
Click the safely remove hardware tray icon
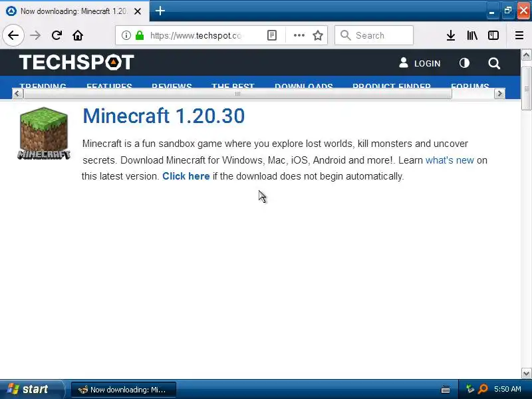click(x=470, y=389)
